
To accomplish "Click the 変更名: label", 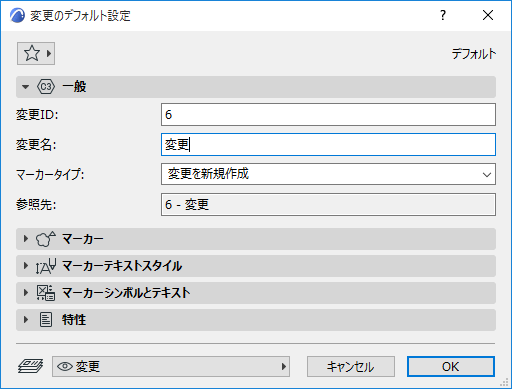I will point(36,145).
